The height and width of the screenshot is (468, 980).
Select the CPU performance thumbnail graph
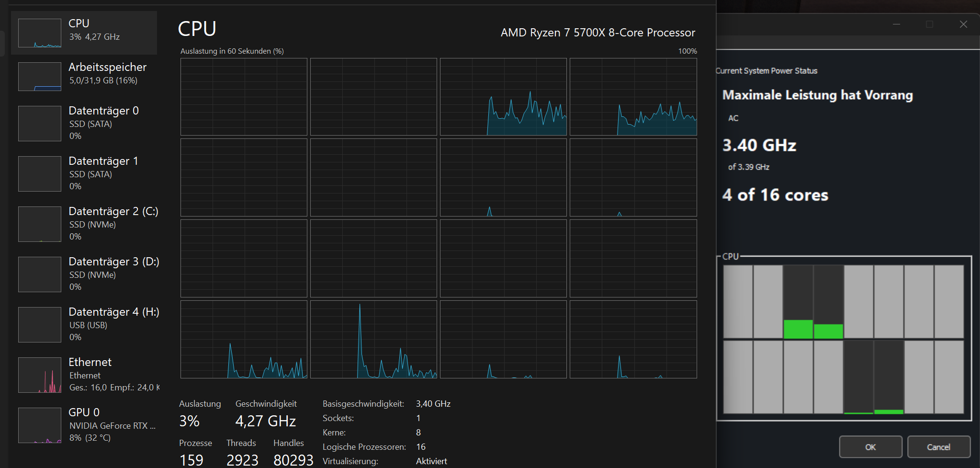pyautogui.click(x=40, y=33)
